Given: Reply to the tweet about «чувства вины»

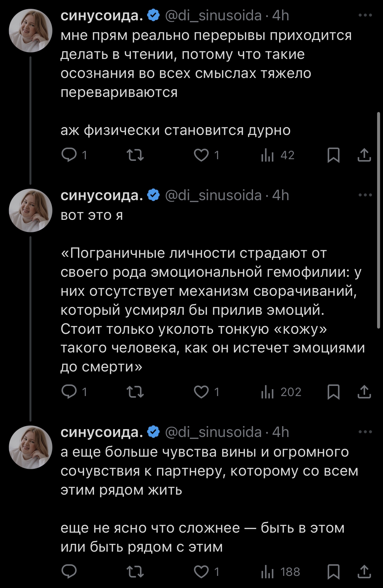Looking at the screenshot, I should (69, 572).
